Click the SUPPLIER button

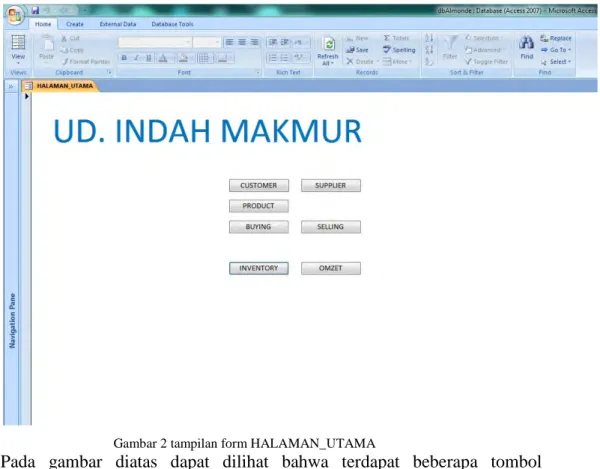click(331, 186)
